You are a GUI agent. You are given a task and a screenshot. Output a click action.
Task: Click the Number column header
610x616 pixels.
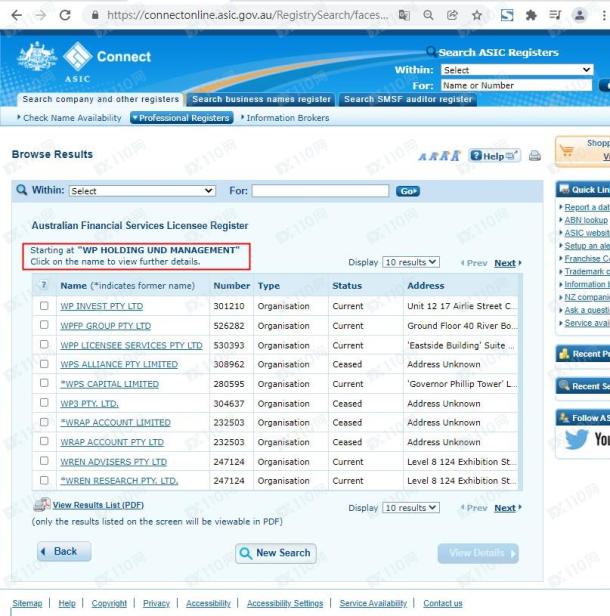coord(231,286)
